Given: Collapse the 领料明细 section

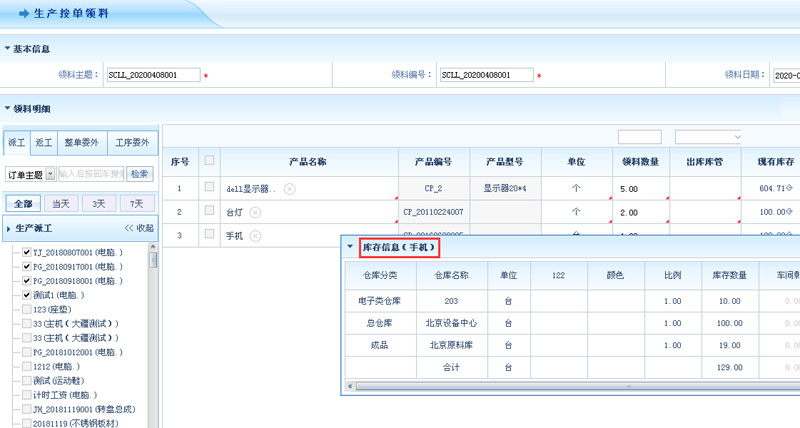Looking at the screenshot, I should (x=7, y=108).
